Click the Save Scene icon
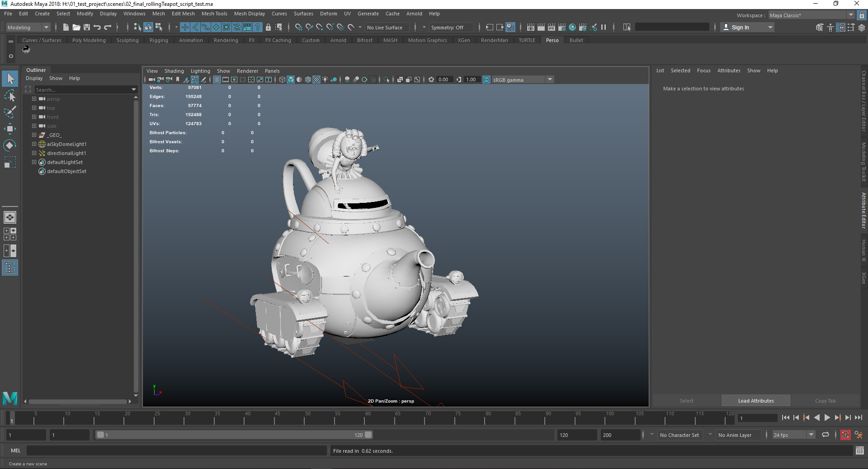This screenshot has width=868, height=469. pos(87,28)
